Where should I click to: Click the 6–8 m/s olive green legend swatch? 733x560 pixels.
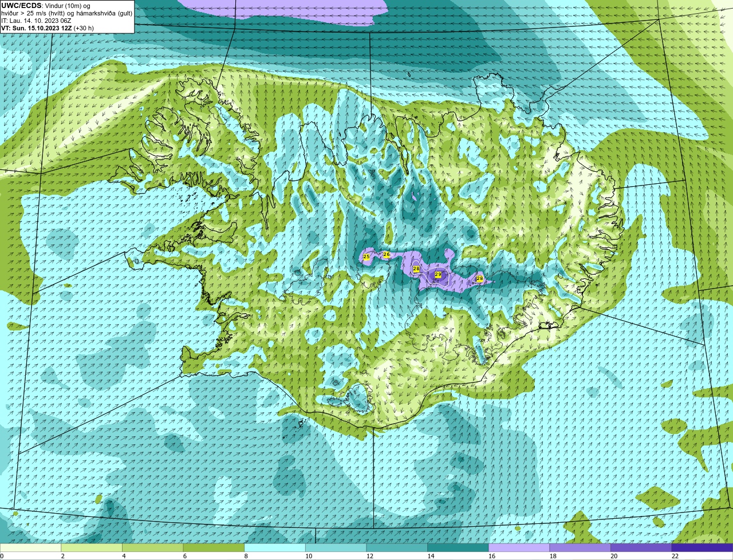(x=214, y=548)
